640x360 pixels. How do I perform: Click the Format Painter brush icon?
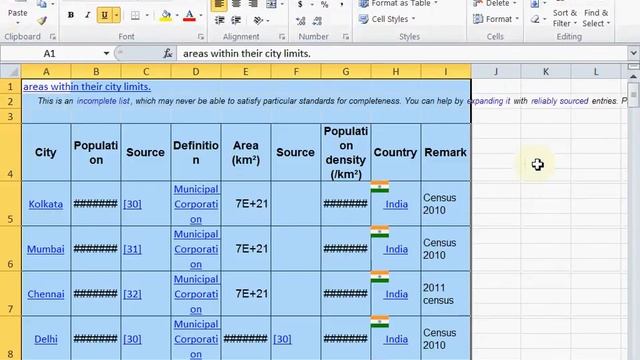[42, 20]
